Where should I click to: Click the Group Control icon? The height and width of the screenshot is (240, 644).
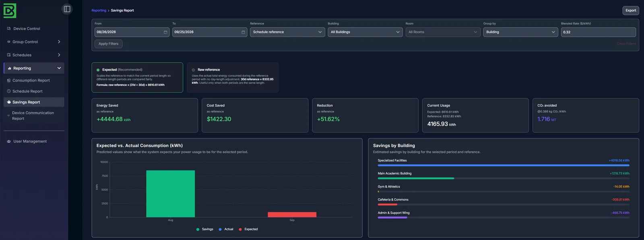[x=9, y=42]
